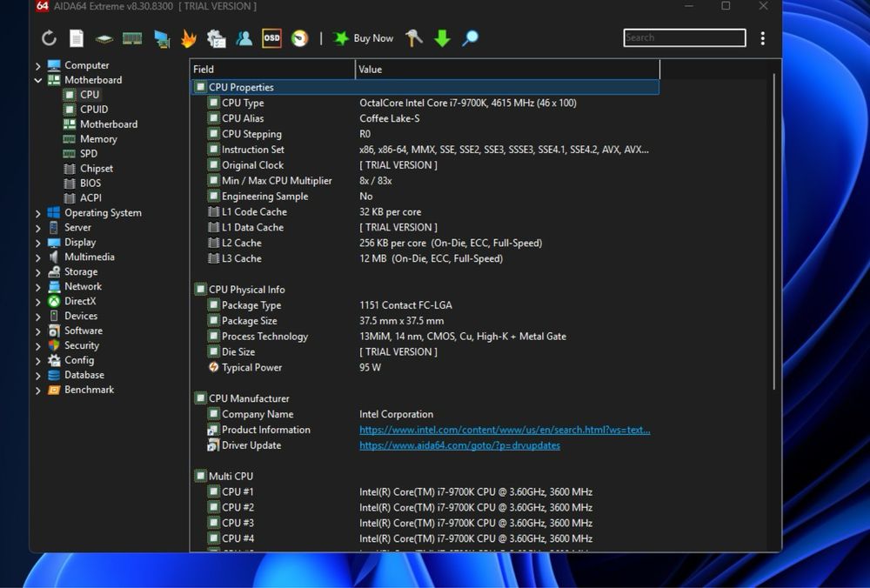Click the Refresh toolbar icon
This screenshot has height=588, width=870.
pos(49,38)
